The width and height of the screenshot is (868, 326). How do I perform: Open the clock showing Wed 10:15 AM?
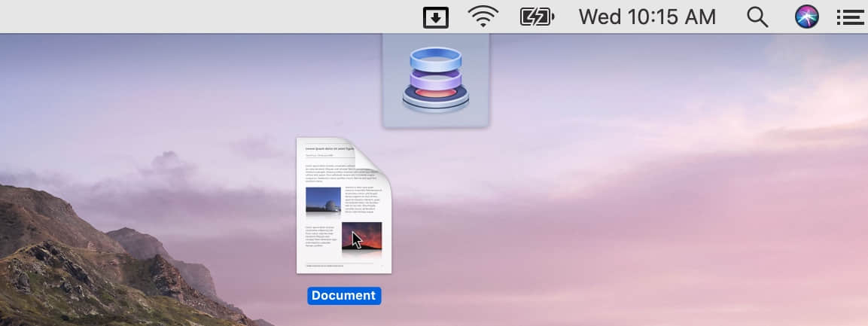click(x=647, y=17)
